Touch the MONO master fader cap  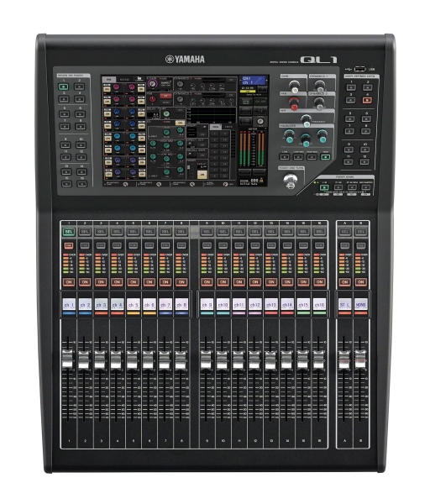coord(360,360)
